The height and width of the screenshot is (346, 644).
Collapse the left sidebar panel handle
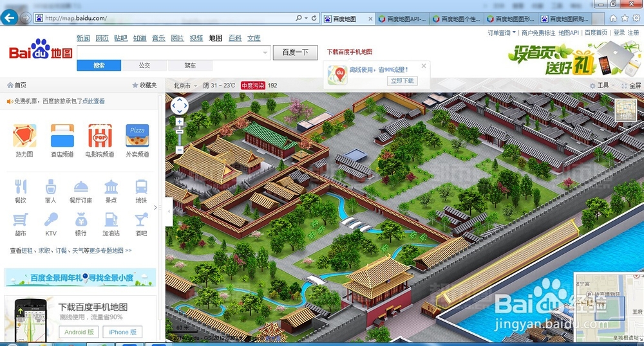point(169,212)
